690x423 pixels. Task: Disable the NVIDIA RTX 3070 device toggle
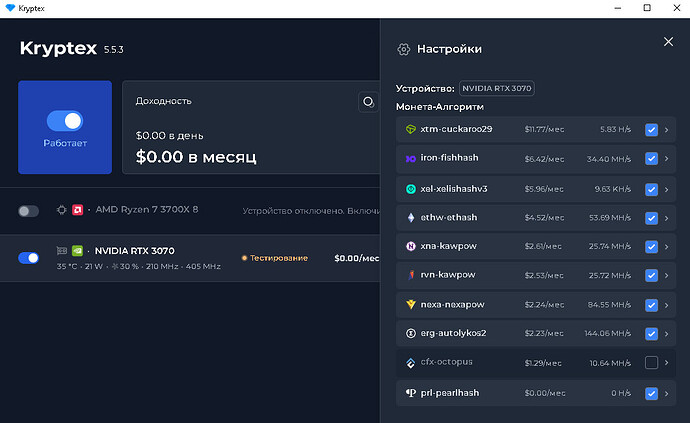coord(29,258)
